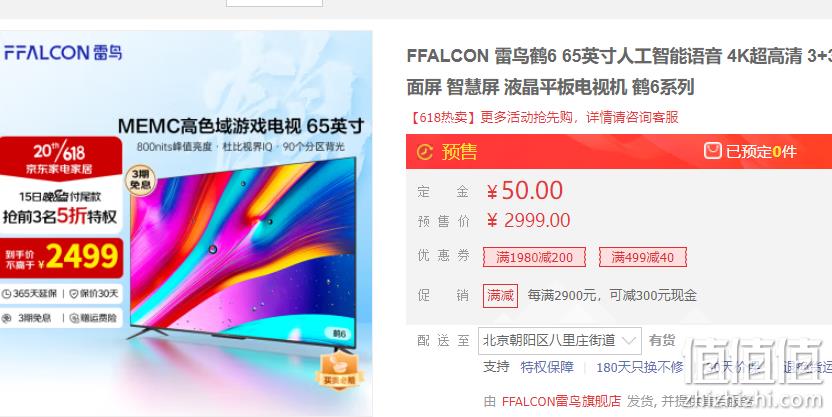Click the white input box at top
832x417 pixels.
[274, 3]
